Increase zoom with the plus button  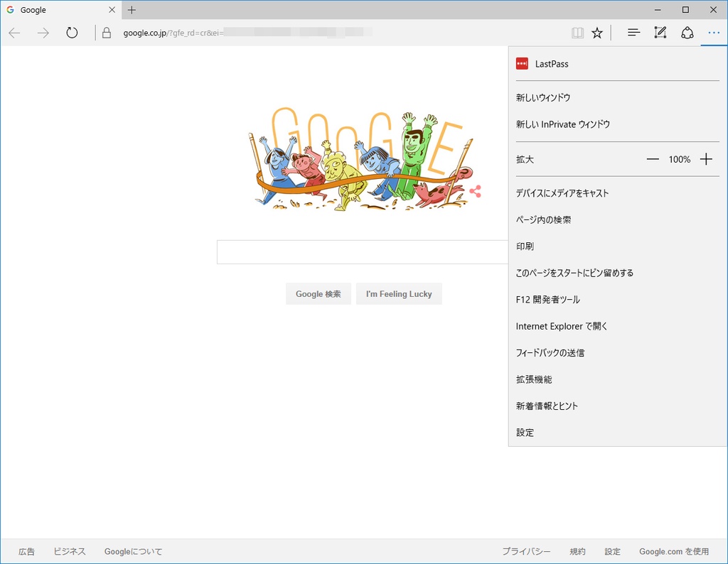[706, 160]
